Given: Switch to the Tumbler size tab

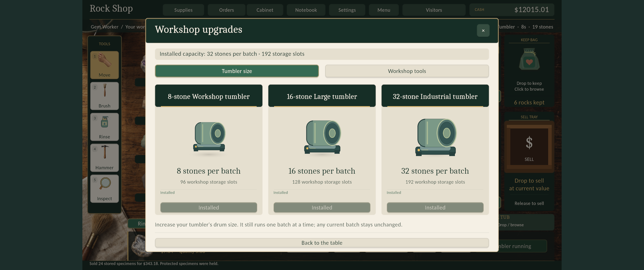Looking at the screenshot, I should click(x=237, y=71).
